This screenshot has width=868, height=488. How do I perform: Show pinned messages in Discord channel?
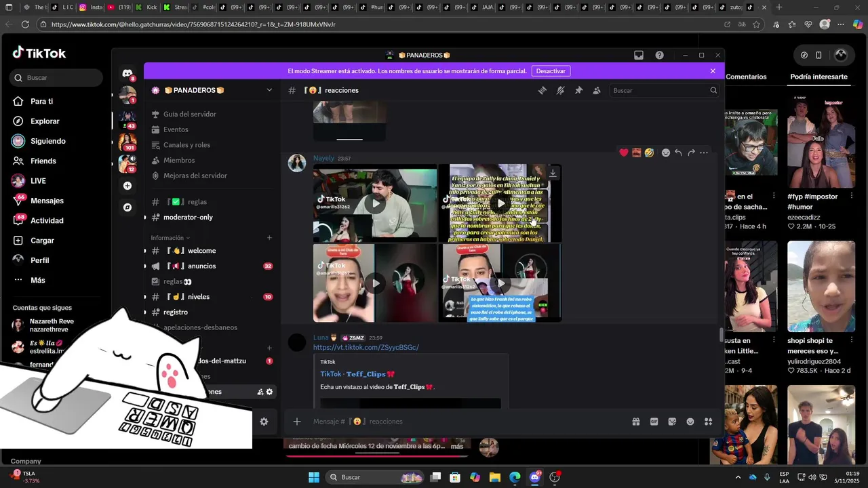pyautogui.click(x=578, y=90)
